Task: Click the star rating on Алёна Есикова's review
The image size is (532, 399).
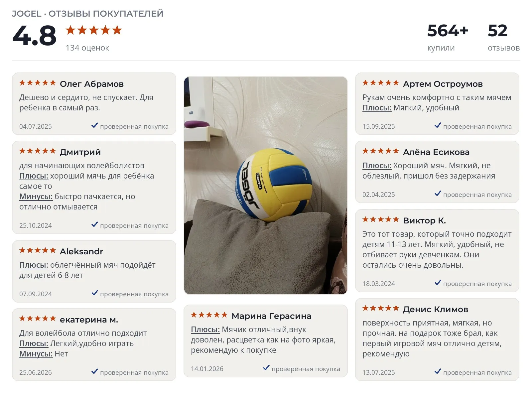Action: tap(381, 151)
